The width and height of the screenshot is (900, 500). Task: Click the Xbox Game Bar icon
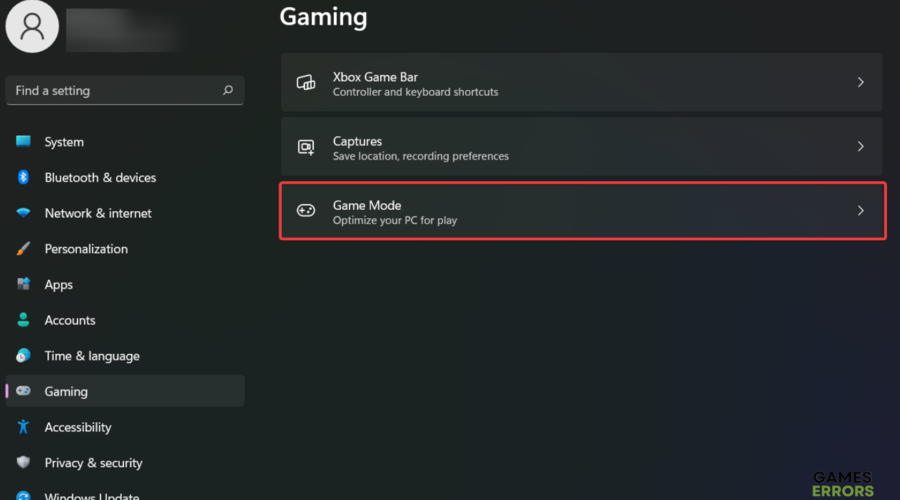(306, 83)
